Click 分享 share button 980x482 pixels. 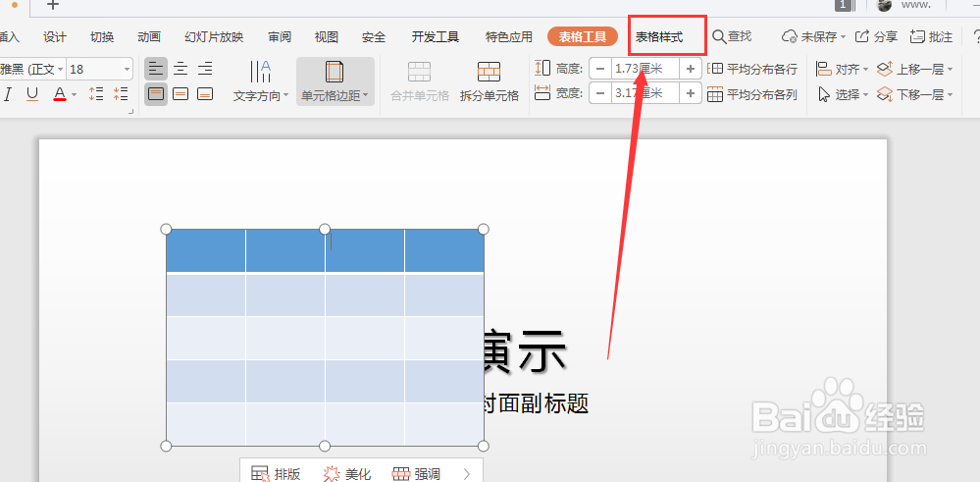click(x=876, y=37)
